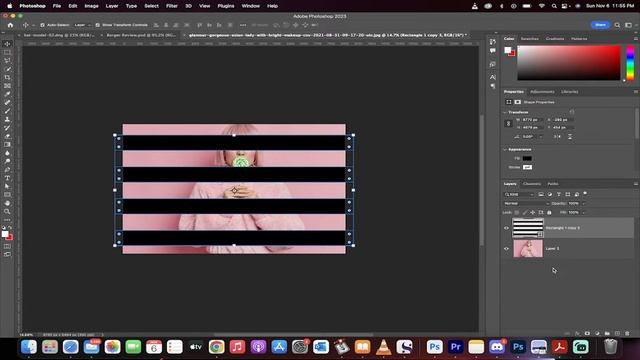Click the flip vertical icon in Transform
640x360 pixels.
pyautogui.click(x=570, y=136)
